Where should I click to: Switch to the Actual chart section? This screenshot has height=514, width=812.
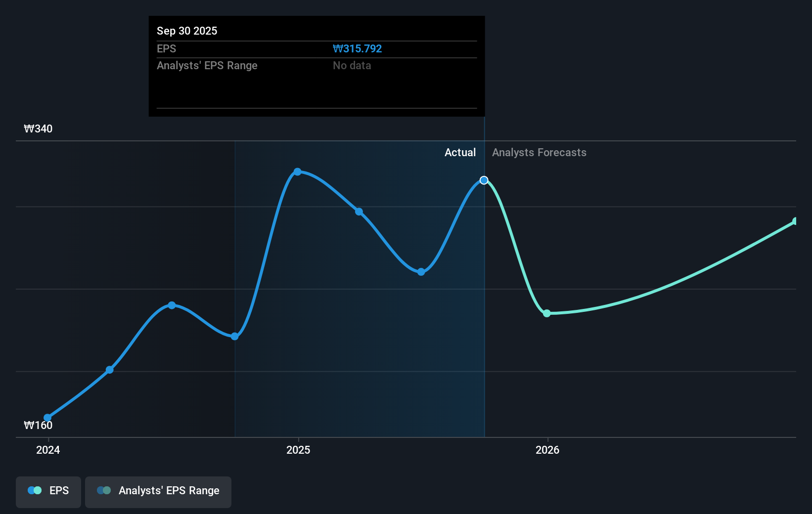[460, 153]
